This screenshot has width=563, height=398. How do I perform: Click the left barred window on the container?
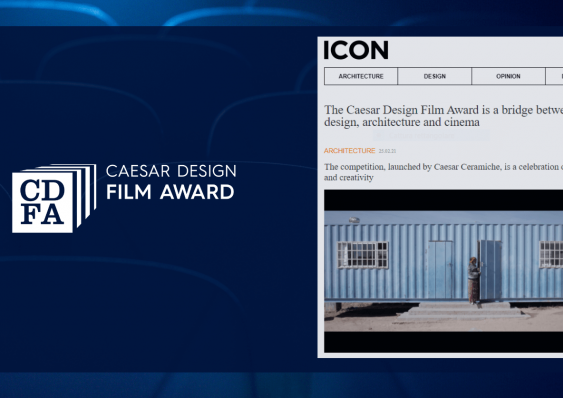[x=363, y=255]
